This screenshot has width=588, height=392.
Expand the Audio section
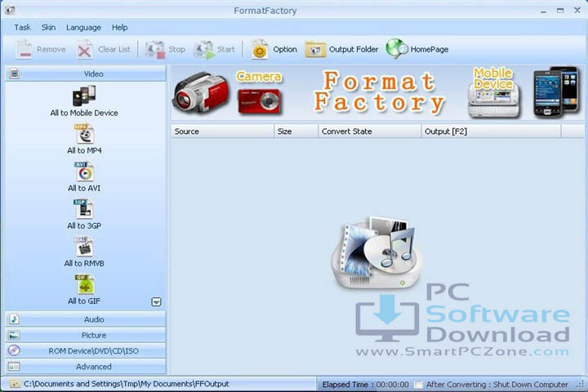pyautogui.click(x=86, y=319)
